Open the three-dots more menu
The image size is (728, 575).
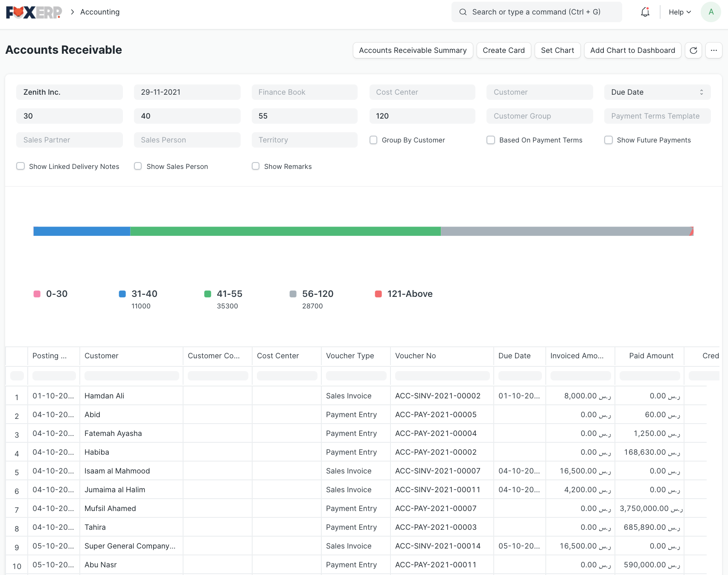point(713,50)
